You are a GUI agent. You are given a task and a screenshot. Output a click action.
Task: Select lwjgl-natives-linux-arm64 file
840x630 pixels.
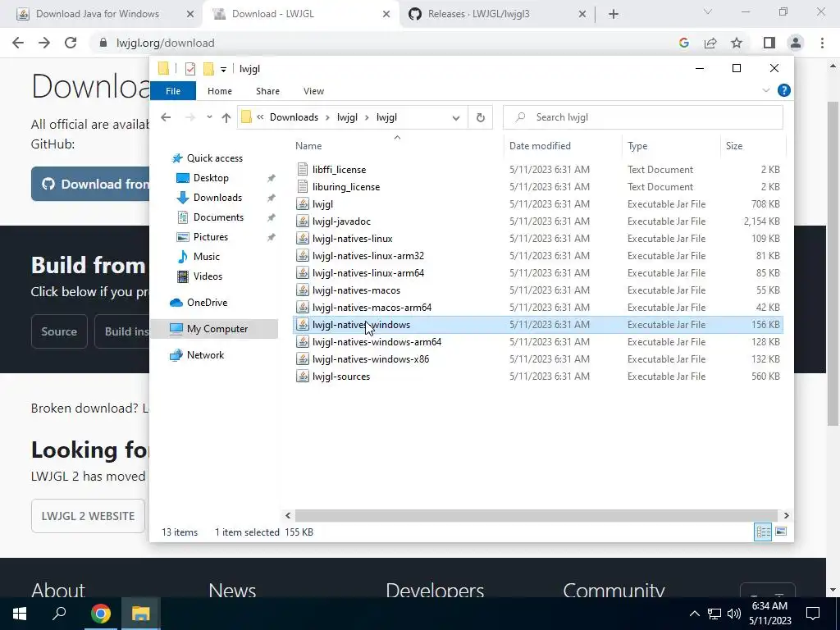pyautogui.click(x=368, y=272)
